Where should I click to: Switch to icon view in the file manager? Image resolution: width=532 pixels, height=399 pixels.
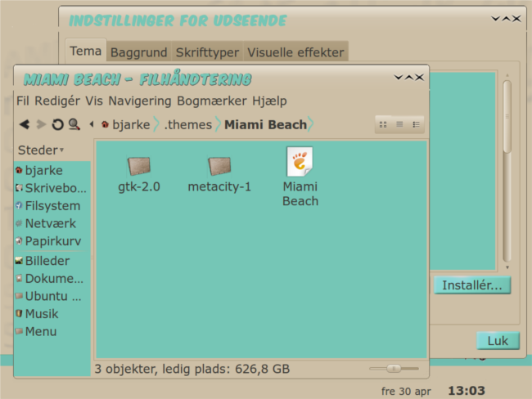click(383, 124)
